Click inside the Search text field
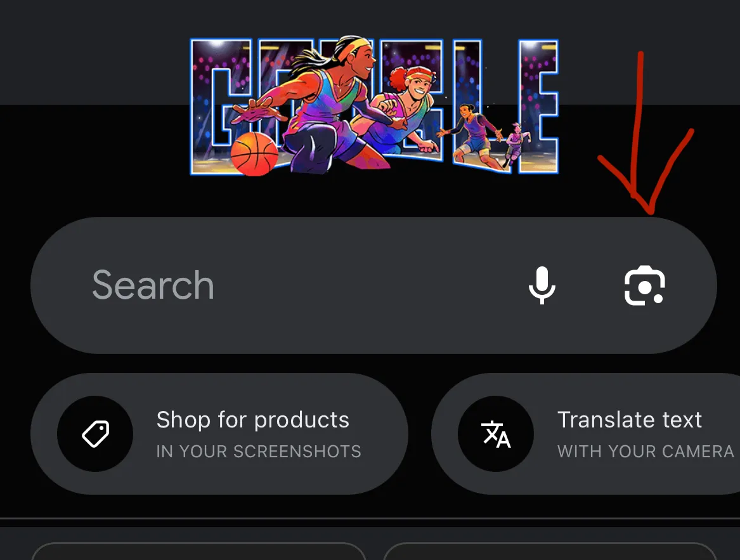This screenshot has width=740, height=560. click(x=373, y=285)
